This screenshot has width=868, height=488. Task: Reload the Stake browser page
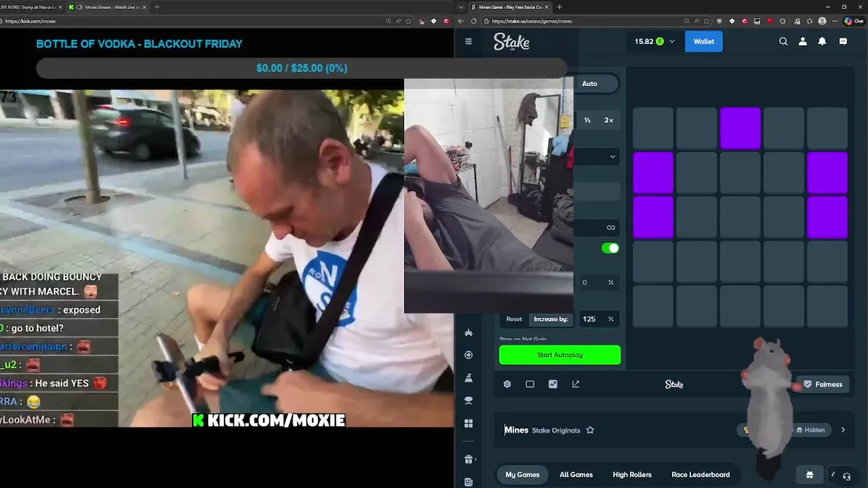(x=473, y=21)
